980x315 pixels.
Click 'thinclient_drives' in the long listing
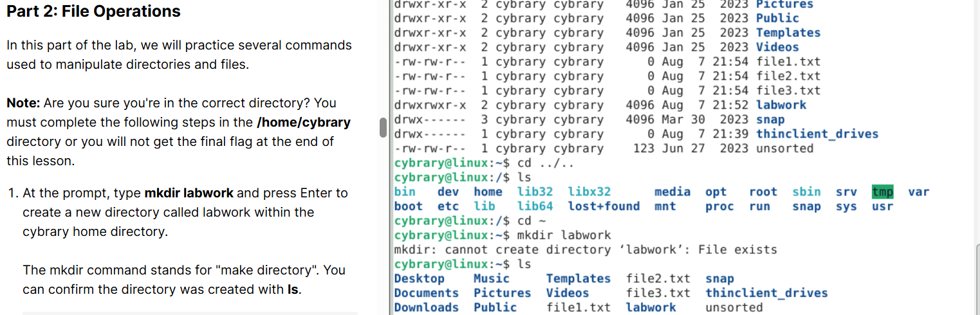pyautogui.click(x=817, y=134)
